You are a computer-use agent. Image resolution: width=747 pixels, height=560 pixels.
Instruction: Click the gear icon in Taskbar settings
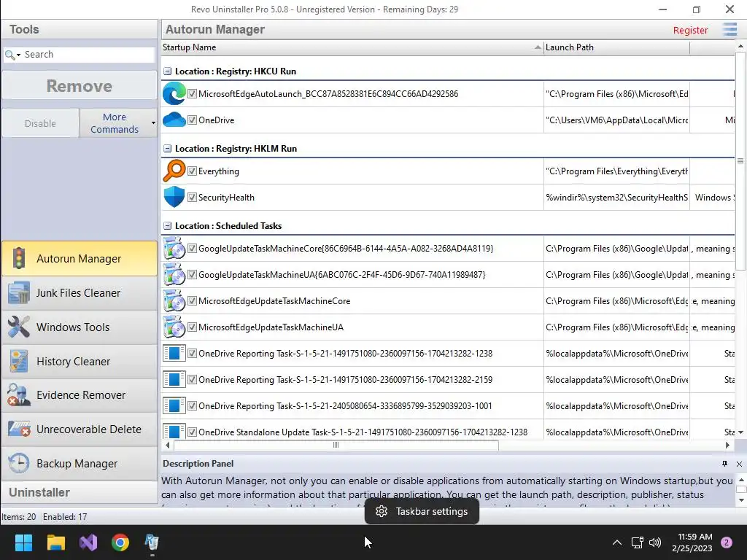click(x=381, y=511)
